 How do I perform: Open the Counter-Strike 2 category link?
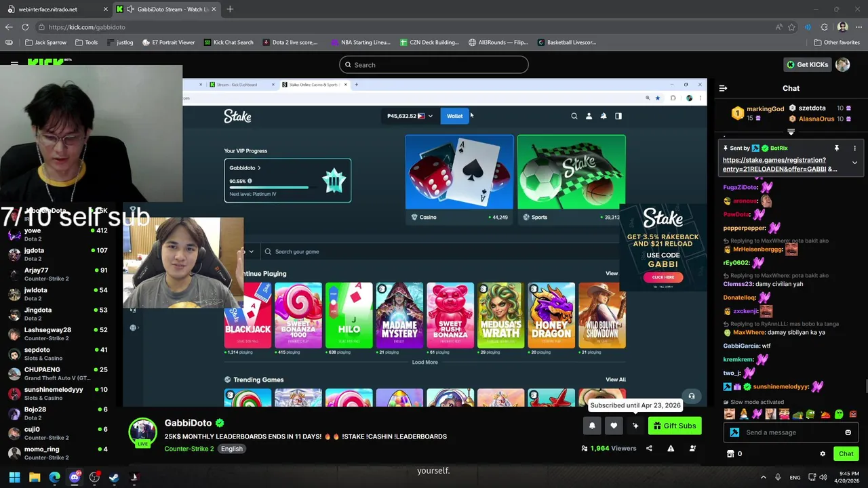tap(189, 449)
